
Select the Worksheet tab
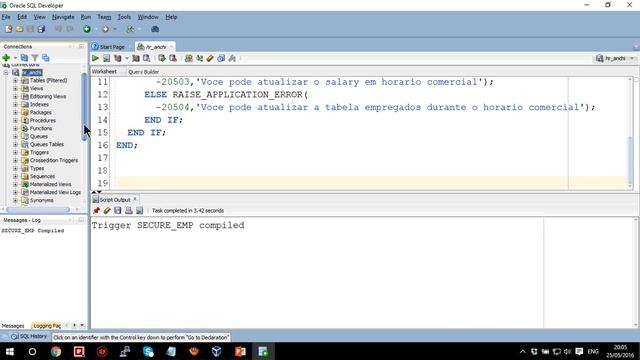(104, 72)
